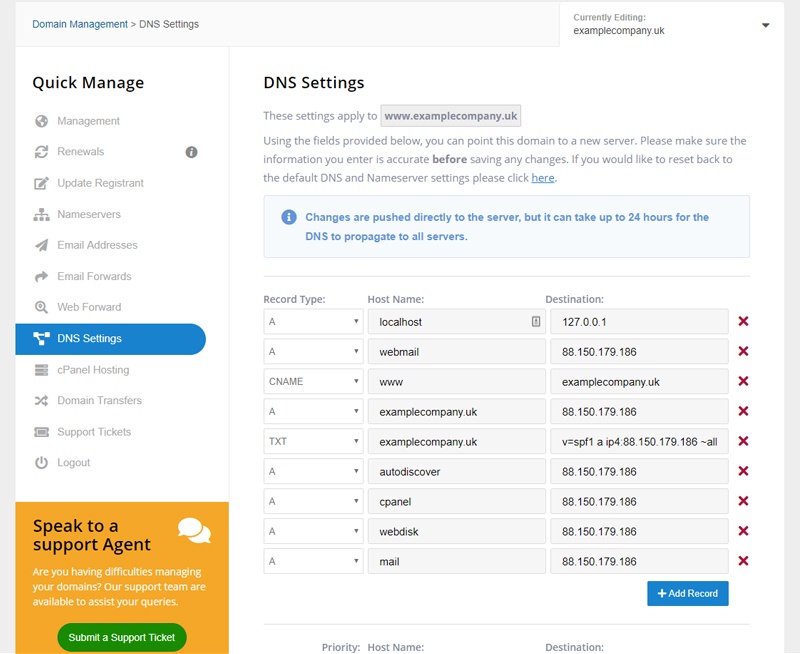Edit the webmail host name field

[x=457, y=351]
